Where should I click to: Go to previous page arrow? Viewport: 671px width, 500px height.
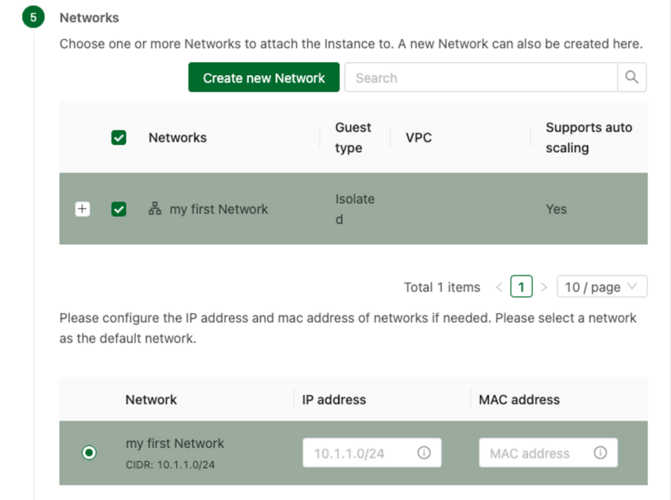pos(499,287)
